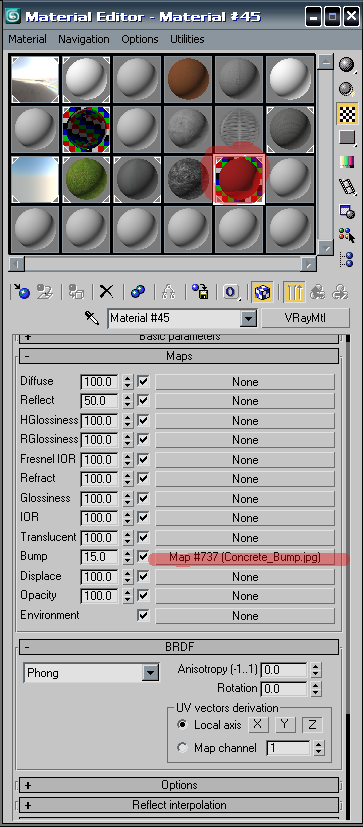The image size is (363, 827).
Task: Click the Sample Type sphere icon
Action: (x=346, y=64)
